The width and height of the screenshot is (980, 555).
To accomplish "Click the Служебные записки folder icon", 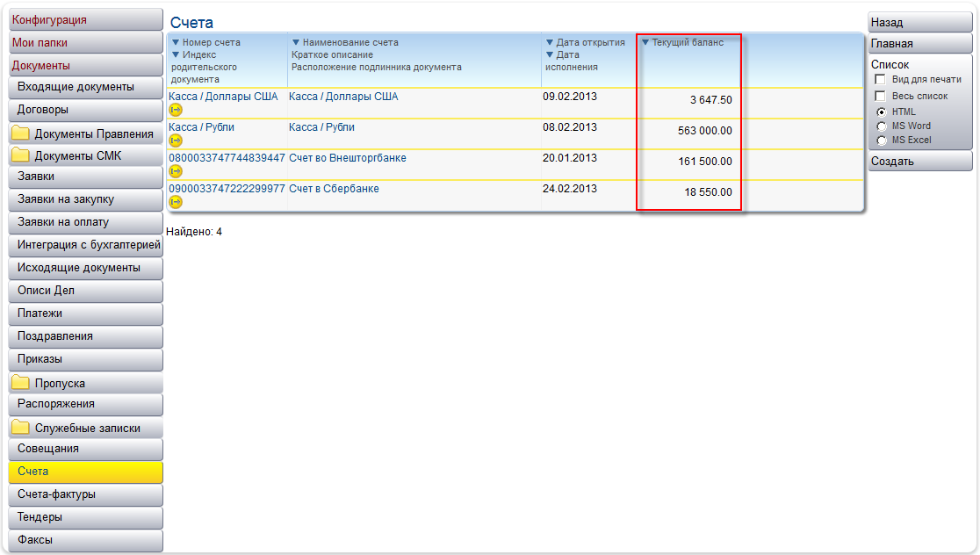I will point(20,429).
